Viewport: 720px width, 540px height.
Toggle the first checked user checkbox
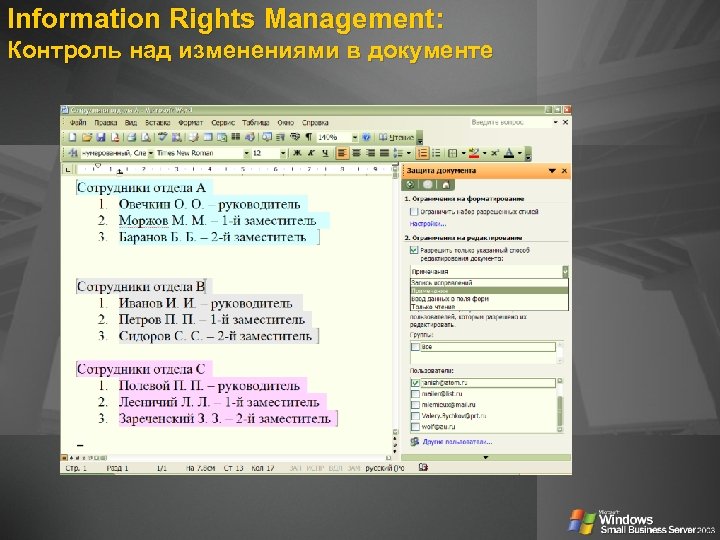click(x=415, y=383)
